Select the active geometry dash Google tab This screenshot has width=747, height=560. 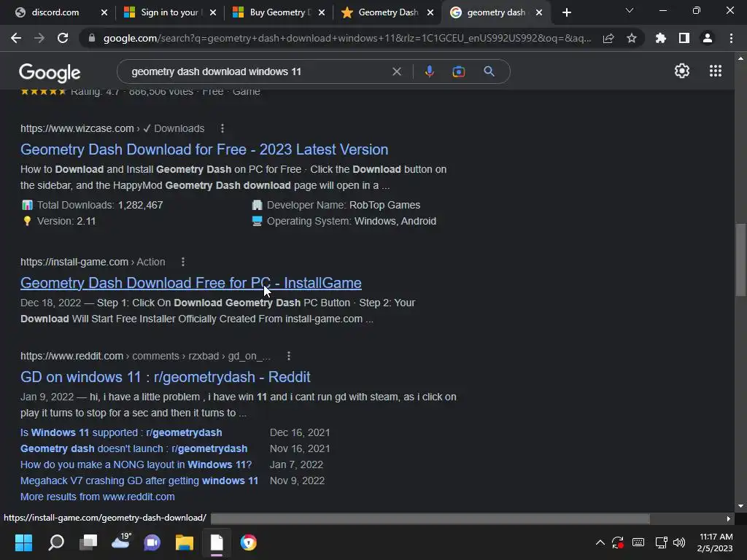tap(495, 12)
